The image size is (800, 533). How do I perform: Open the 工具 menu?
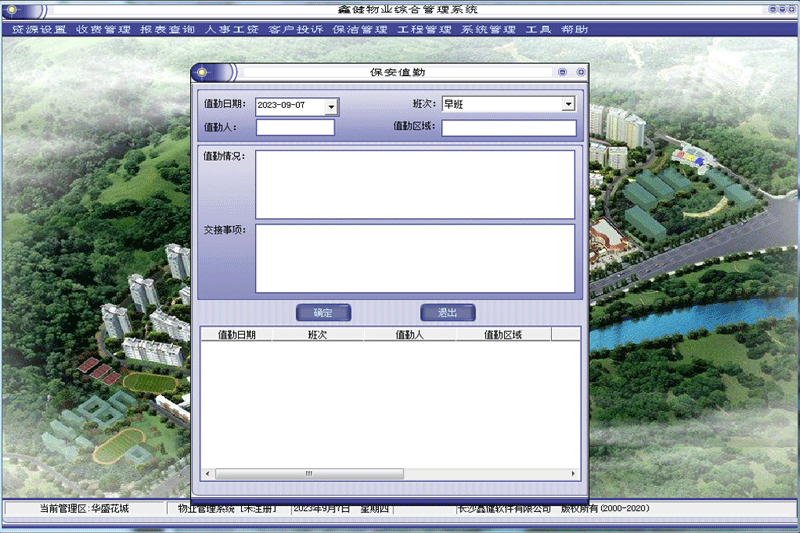pos(539,30)
